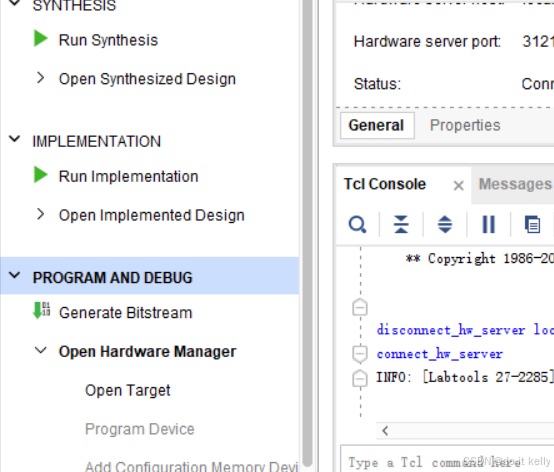This screenshot has height=472, width=554.
Task: Click the Tcl Console search magnifier icon
Action: click(x=357, y=224)
